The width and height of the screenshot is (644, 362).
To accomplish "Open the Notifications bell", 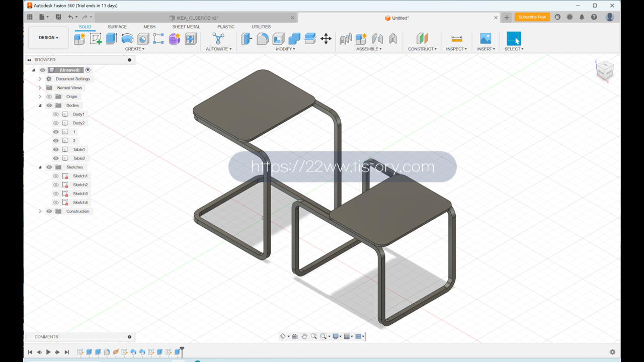I will [582, 17].
